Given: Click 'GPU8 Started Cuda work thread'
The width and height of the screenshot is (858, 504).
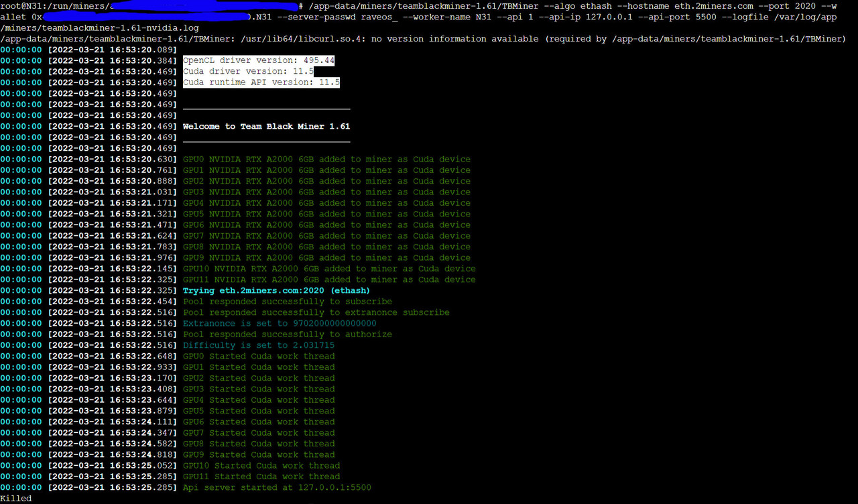Looking at the screenshot, I should point(259,444).
